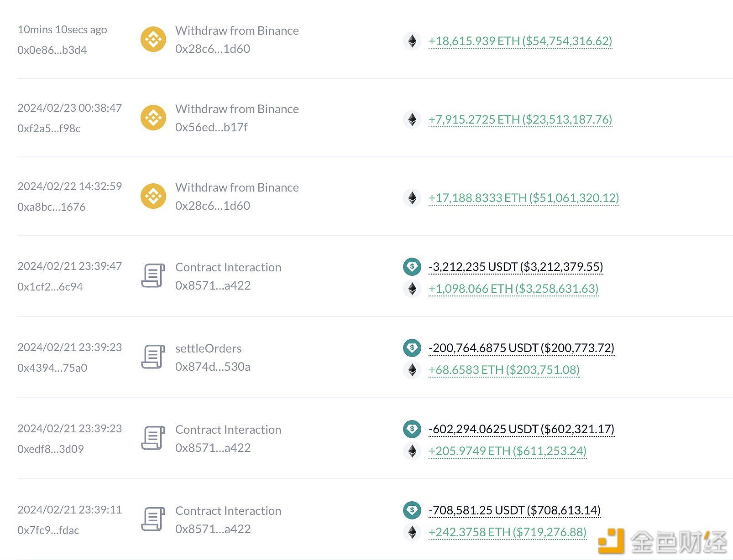Screen dimensions: 733x560
Task: Open address 0x28c6...1d60 in the first row
Action: pos(213,49)
